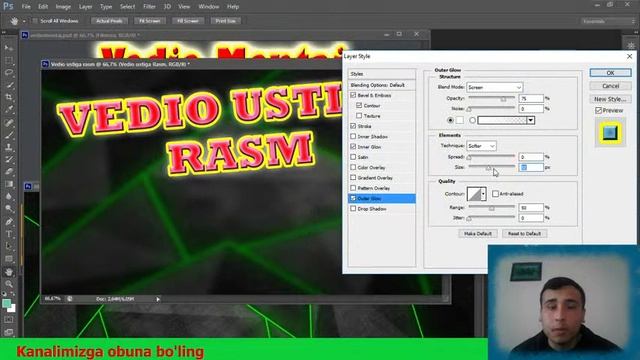The height and width of the screenshot is (360, 640).
Task: Click the Make Default button
Action: point(478,233)
